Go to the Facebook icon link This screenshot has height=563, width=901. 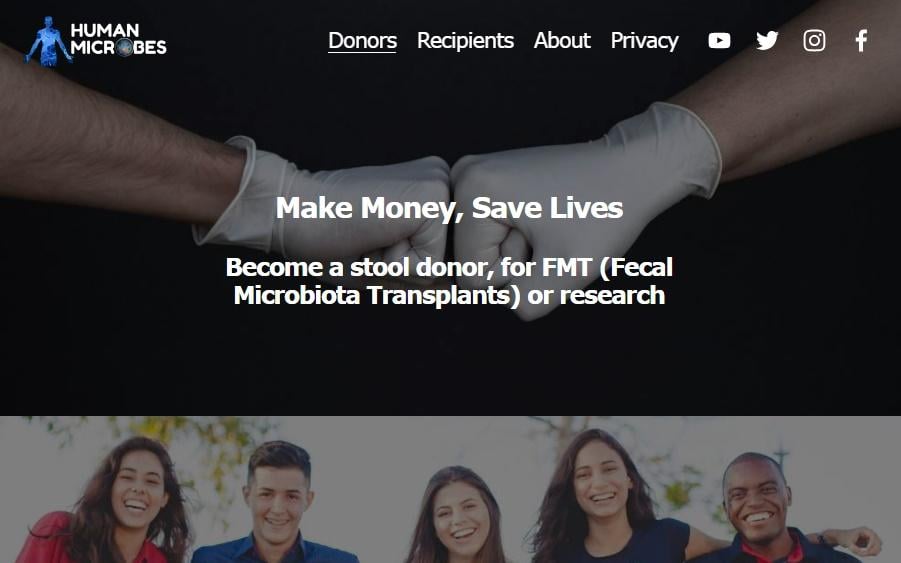(x=861, y=41)
